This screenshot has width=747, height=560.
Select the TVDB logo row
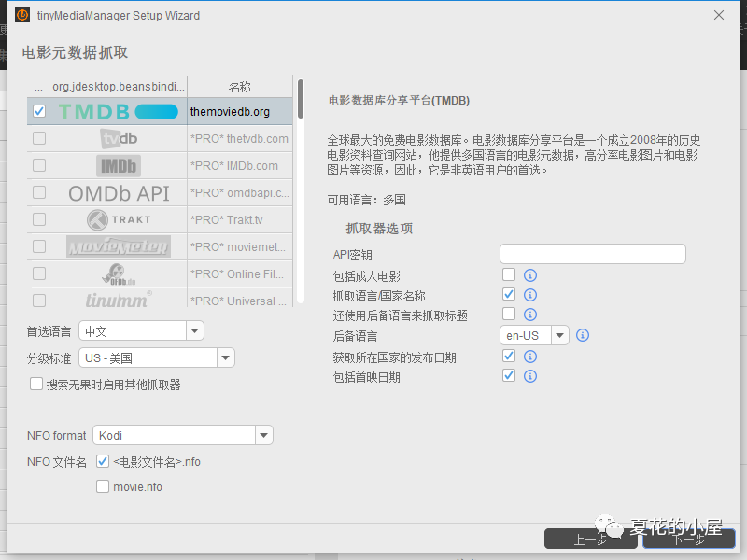click(x=118, y=138)
